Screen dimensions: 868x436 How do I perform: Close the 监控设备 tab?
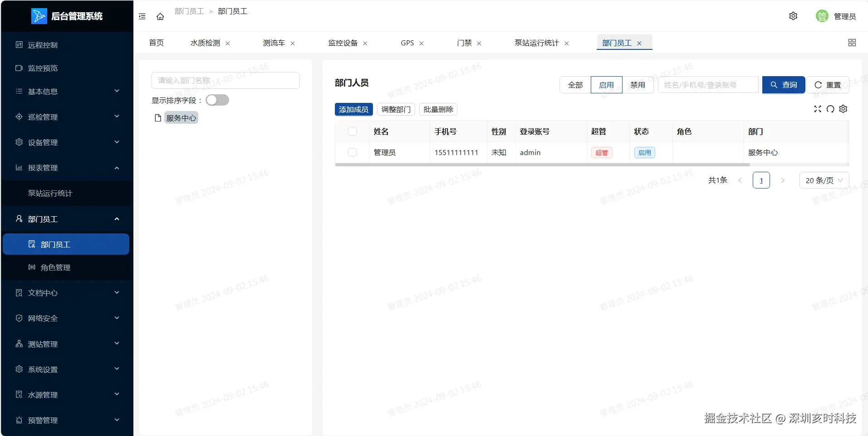[365, 44]
